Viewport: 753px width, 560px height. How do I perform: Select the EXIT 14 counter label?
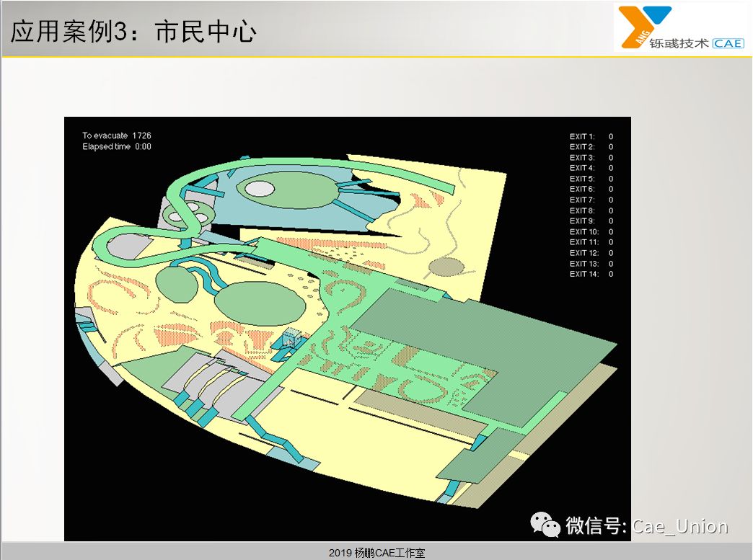coord(584,274)
